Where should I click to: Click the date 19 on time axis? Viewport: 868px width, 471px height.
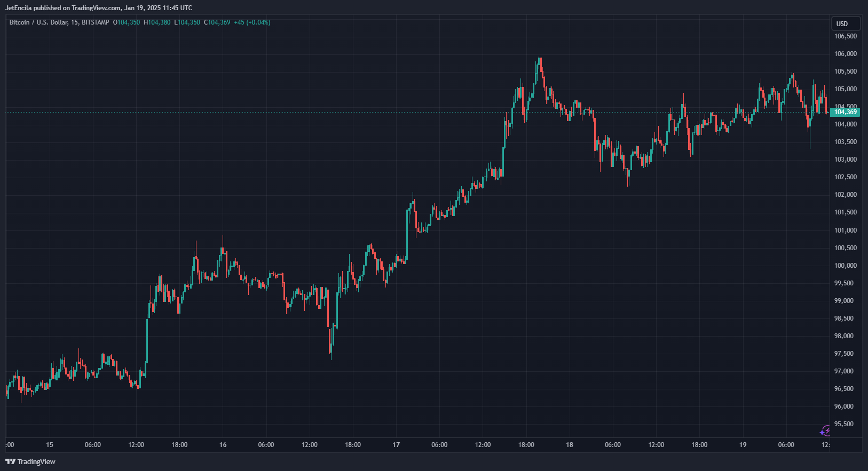coord(743,445)
